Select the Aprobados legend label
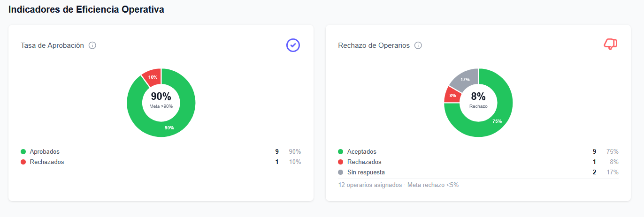The image size is (644, 217). pos(45,152)
